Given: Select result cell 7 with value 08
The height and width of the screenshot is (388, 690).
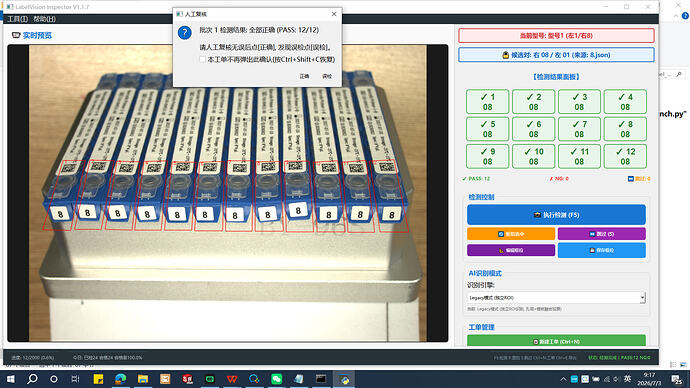Looking at the screenshot, I should point(579,129).
